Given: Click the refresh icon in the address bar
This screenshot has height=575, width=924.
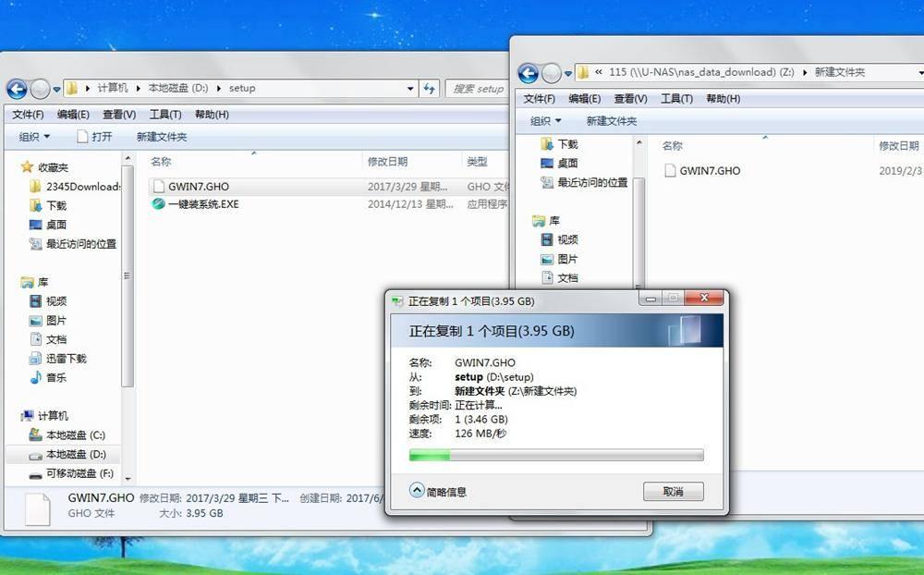Looking at the screenshot, I should coord(429,89).
